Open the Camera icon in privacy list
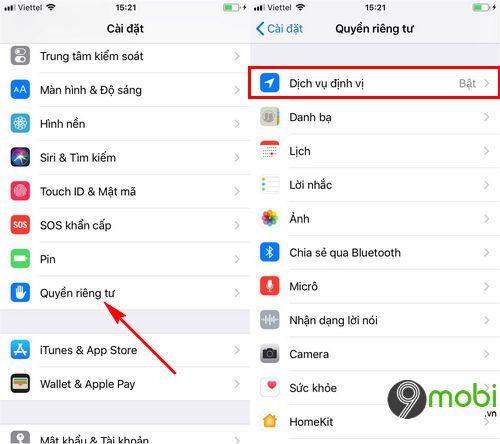This screenshot has width=500, height=444. coord(270,354)
